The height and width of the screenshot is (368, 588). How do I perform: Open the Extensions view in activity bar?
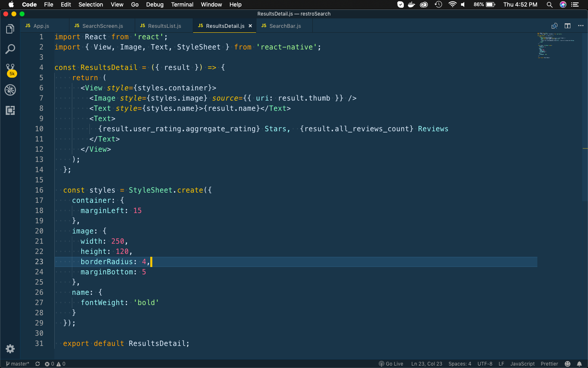tap(10, 110)
